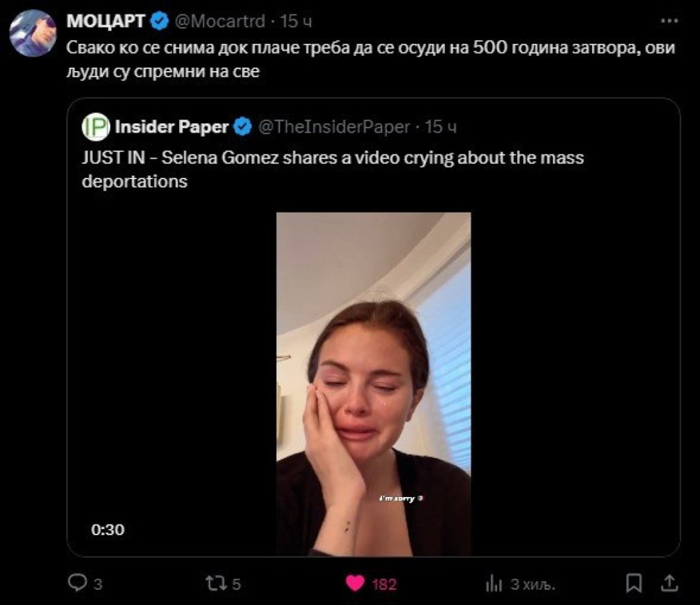Click the Insider Paper logo avatar

pos(96,127)
